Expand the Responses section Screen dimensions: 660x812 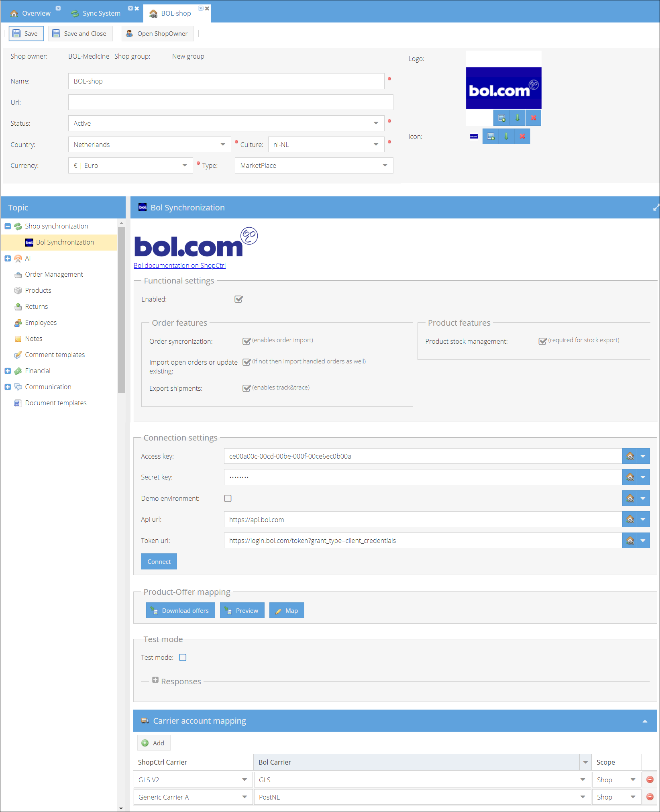(155, 680)
